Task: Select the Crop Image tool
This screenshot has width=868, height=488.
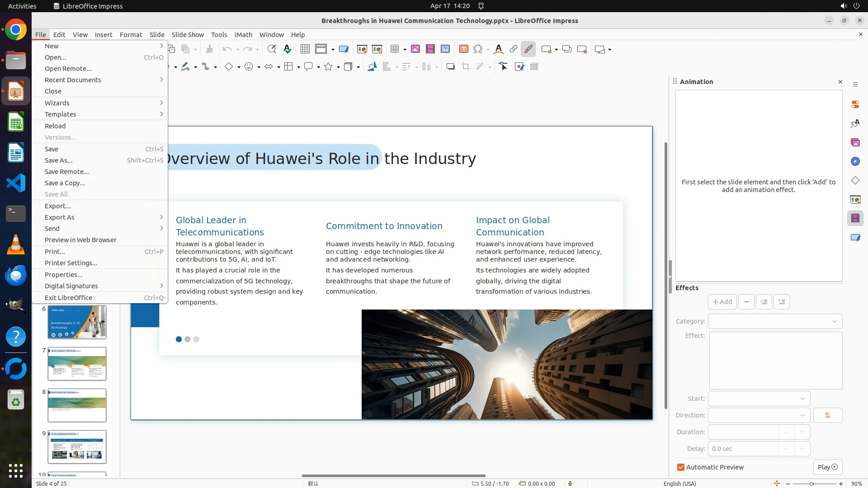Action: point(465,67)
